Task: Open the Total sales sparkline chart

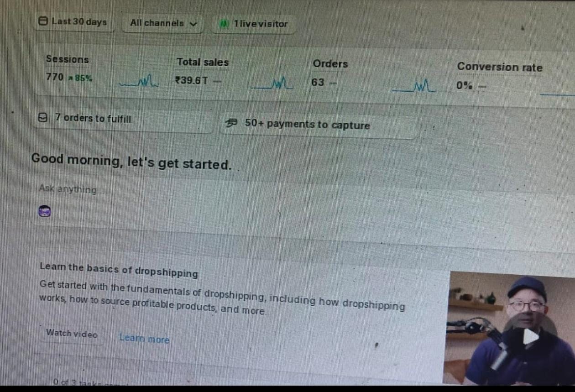Action: (x=272, y=84)
